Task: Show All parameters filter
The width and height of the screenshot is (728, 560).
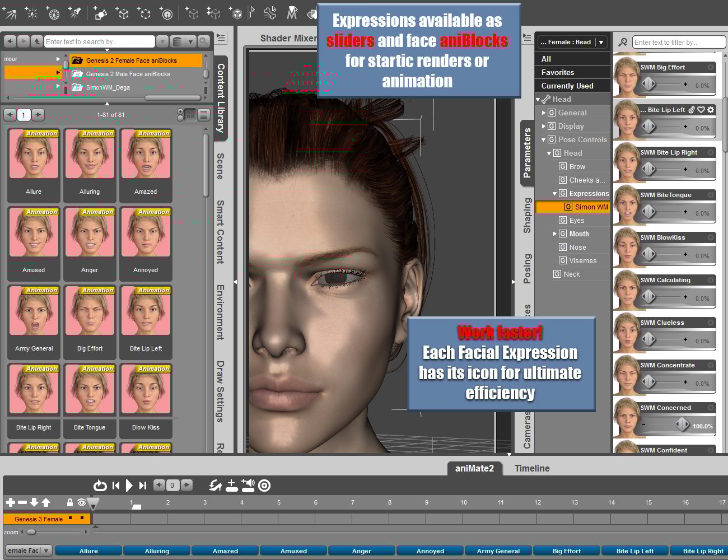Action: 573,59
